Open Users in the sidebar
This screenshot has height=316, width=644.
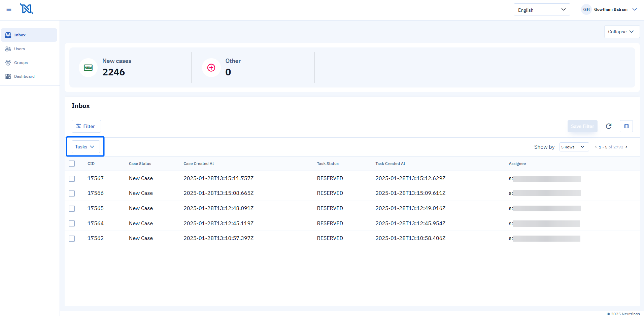coord(20,49)
